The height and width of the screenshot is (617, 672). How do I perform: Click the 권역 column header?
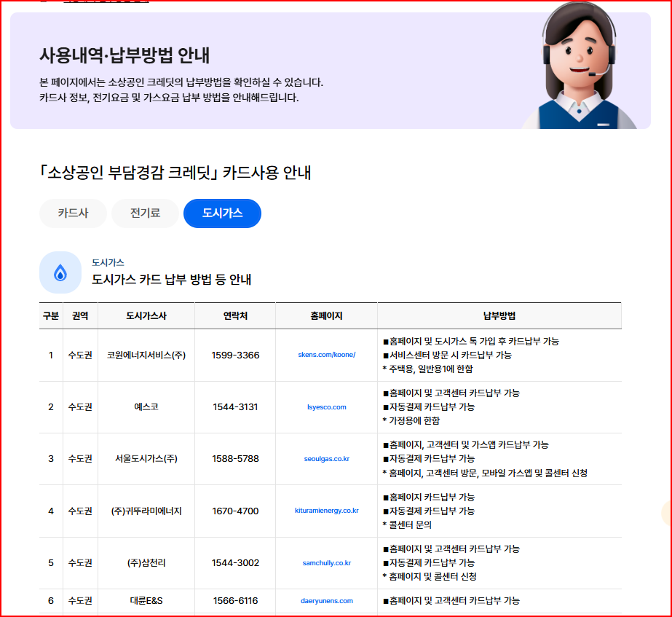tap(80, 316)
